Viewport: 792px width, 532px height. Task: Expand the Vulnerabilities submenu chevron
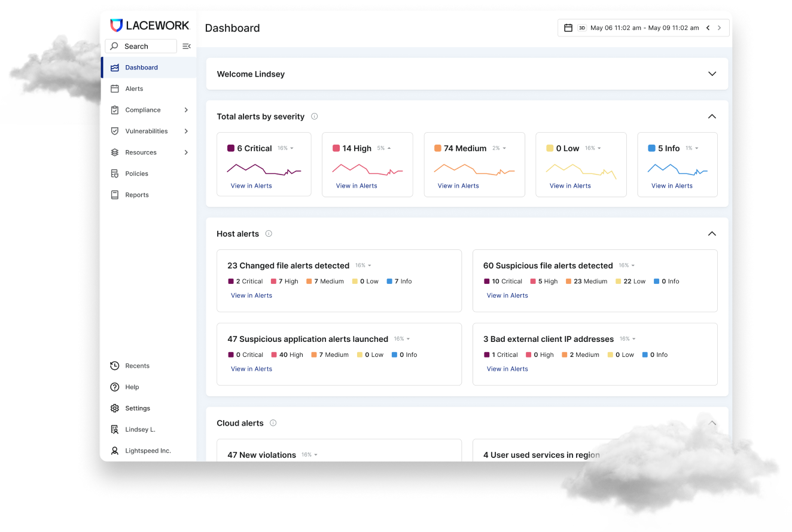click(x=186, y=131)
